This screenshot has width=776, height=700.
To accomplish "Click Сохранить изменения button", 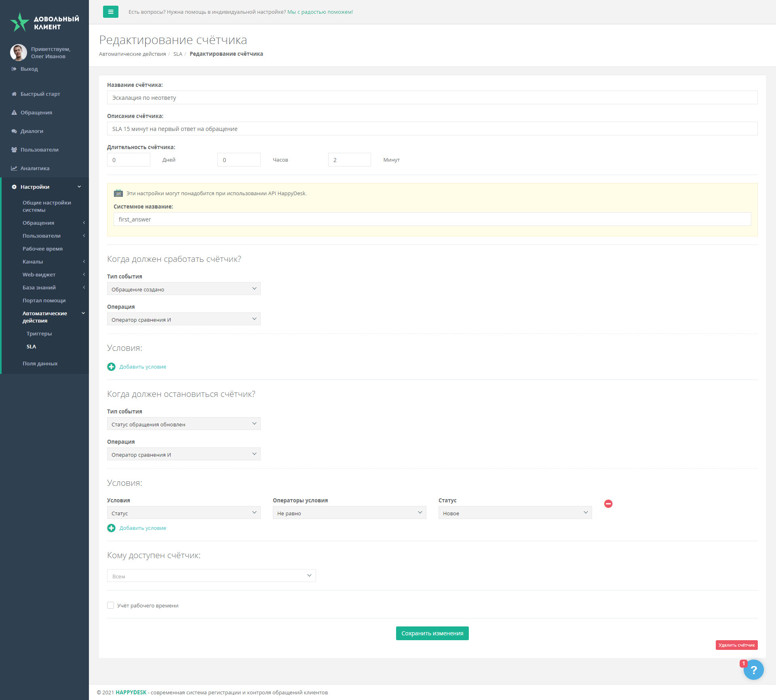I will click(x=432, y=633).
